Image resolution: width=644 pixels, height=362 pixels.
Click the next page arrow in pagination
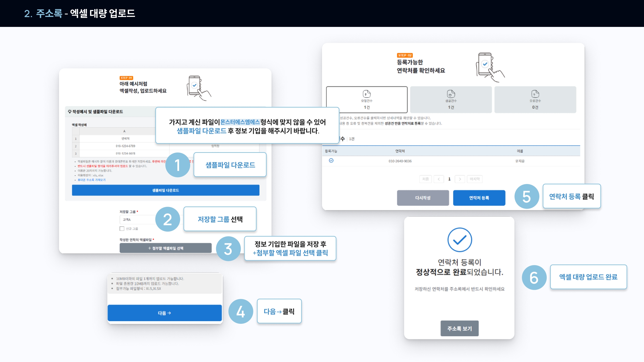(x=460, y=179)
